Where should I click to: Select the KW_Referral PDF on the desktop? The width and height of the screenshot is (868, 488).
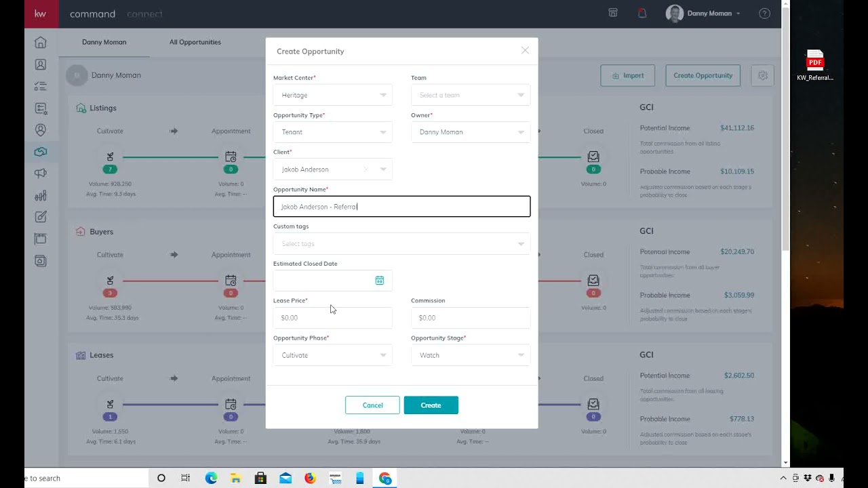815,66
